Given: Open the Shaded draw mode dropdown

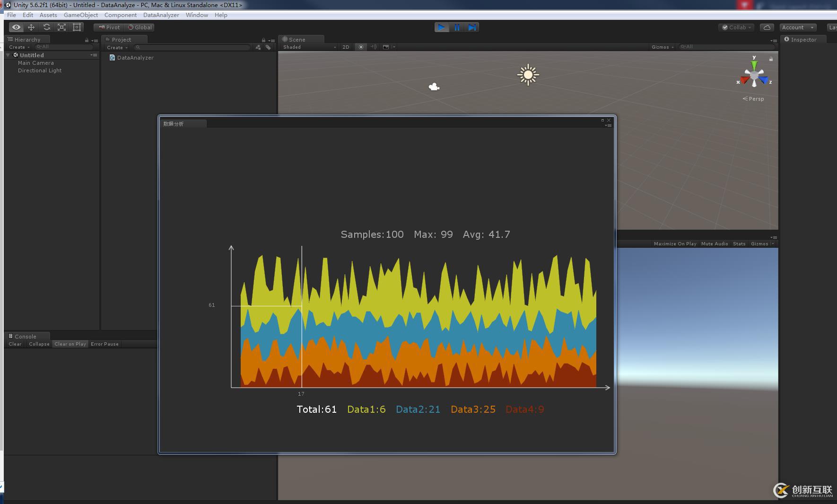Looking at the screenshot, I should click(x=309, y=47).
